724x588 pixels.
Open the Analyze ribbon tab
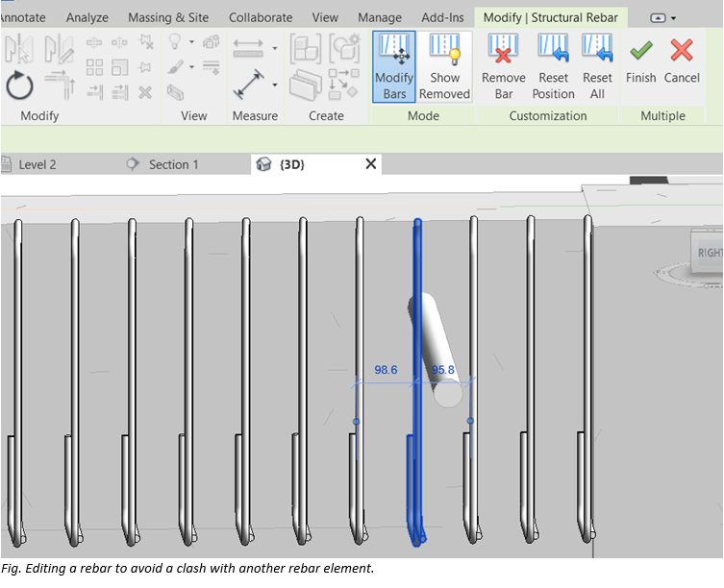click(x=87, y=17)
